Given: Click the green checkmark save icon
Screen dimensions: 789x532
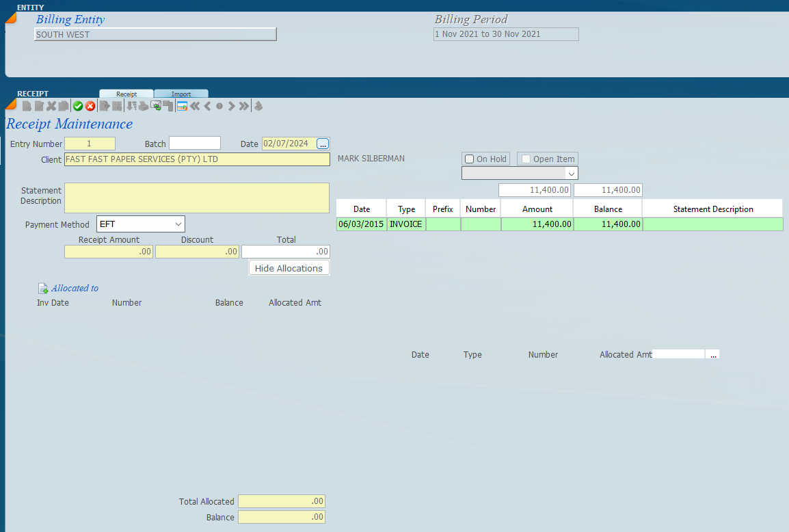Looking at the screenshot, I should coord(78,106).
